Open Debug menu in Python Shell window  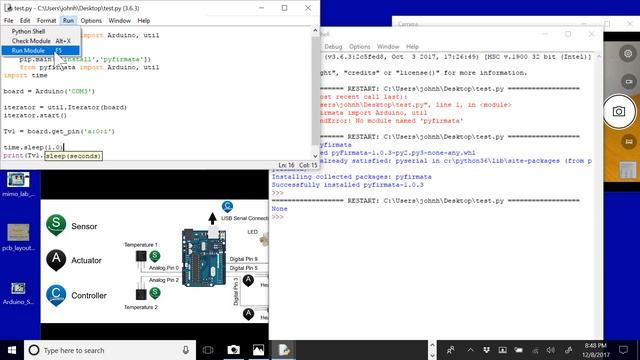click(333, 47)
